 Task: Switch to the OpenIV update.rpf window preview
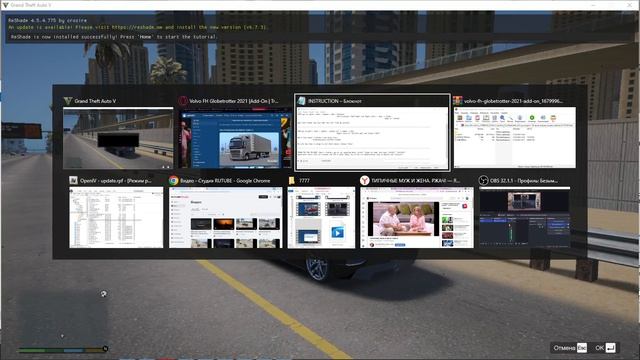[116, 218]
